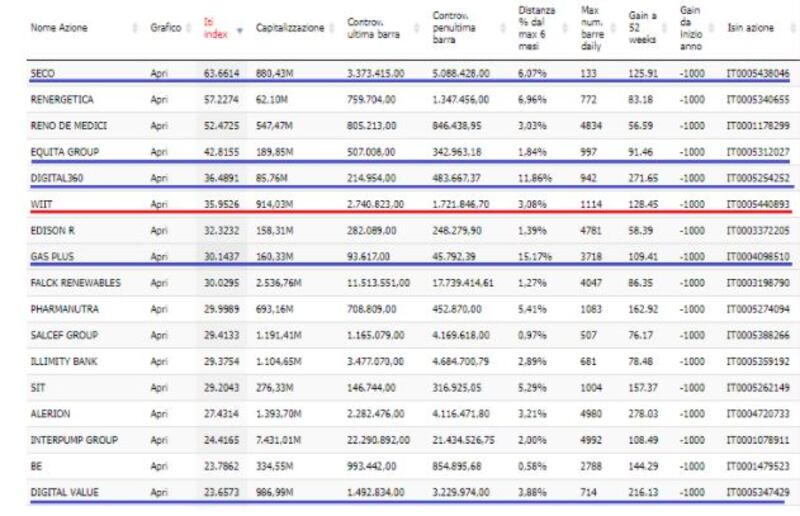Select the ALERION name cell
The image size is (800, 516).
[x=50, y=414]
